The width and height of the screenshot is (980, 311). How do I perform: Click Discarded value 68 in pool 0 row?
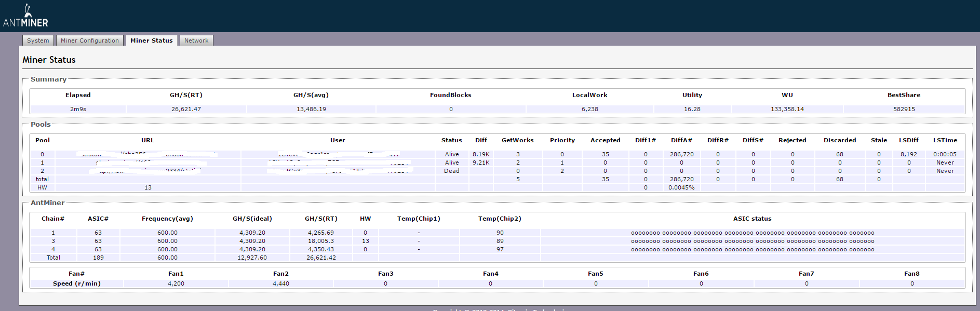840,154
